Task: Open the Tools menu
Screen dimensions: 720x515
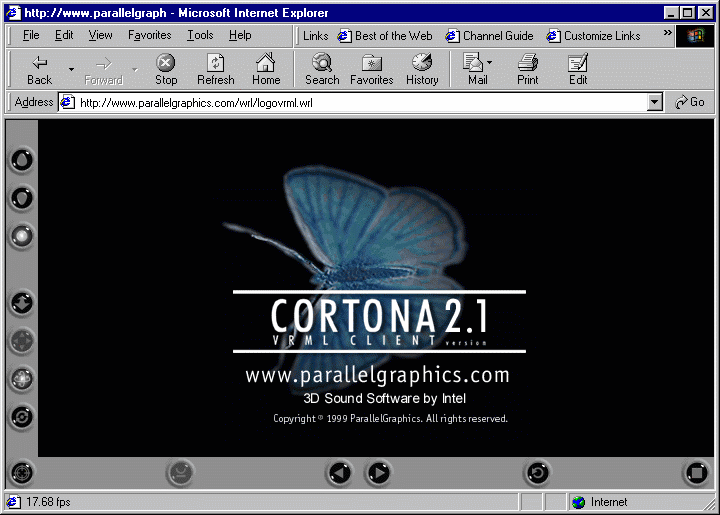Action: point(200,35)
